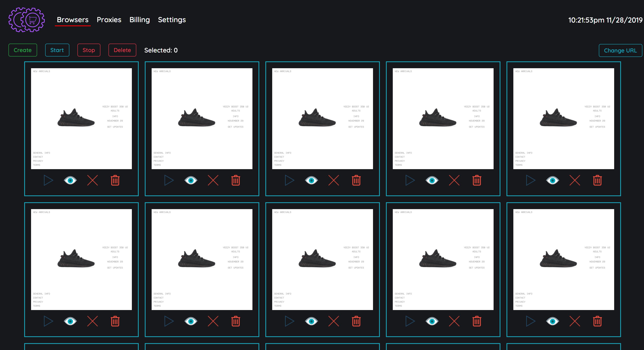Select the third Yeezy preview thumbnail, top row
Image resolution: width=644 pixels, height=350 pixels.
click(322, 119)
